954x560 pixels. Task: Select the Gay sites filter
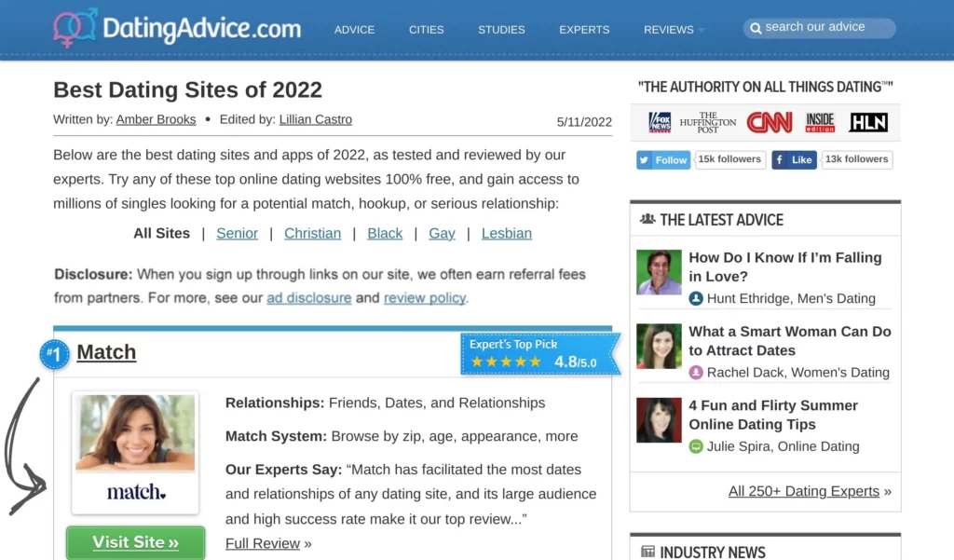pos(442,233)
